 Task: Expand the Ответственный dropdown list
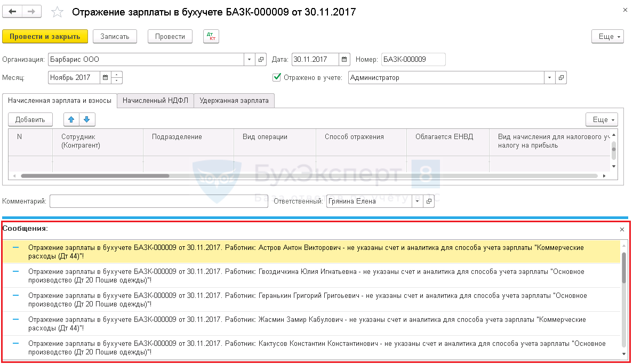418,201
